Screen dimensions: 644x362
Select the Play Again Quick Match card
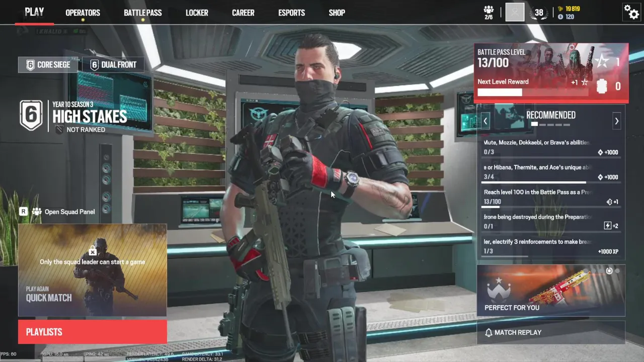coord(93,270)
